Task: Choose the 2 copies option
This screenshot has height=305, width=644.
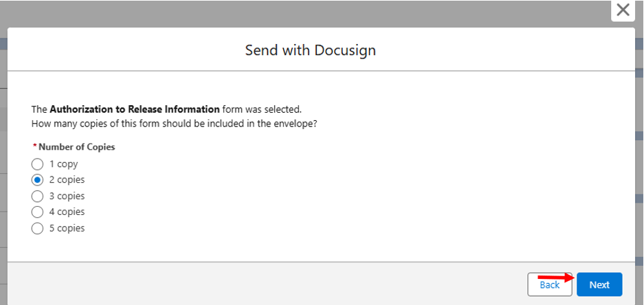Action: pos(37,180)
